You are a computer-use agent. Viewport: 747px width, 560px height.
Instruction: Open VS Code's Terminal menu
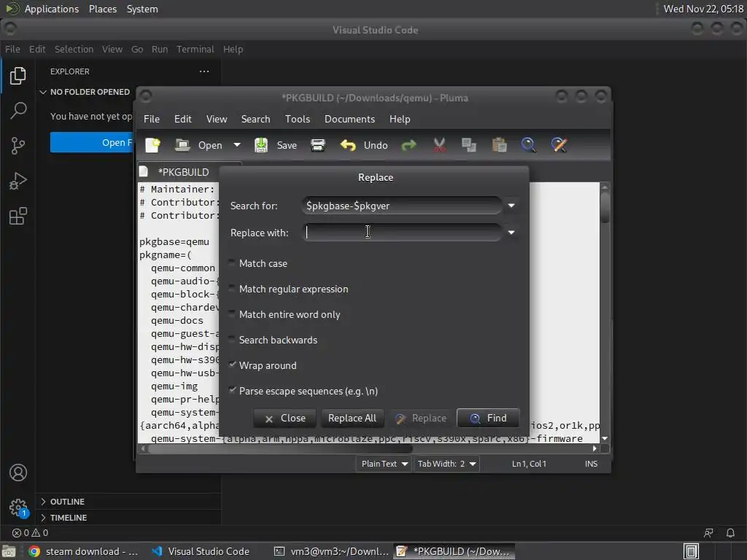click(x=196, y=49)
